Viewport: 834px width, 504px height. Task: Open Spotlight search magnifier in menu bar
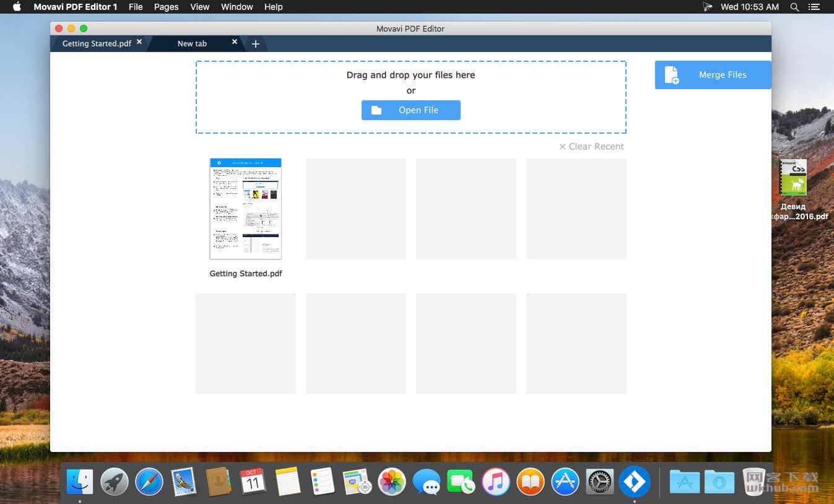coord(795,7)
